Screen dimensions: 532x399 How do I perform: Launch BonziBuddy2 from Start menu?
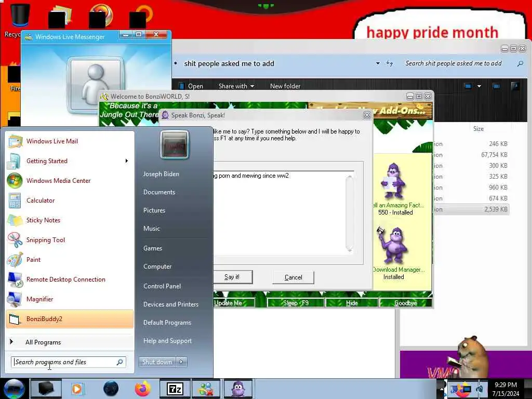click(x=70, y=319)
